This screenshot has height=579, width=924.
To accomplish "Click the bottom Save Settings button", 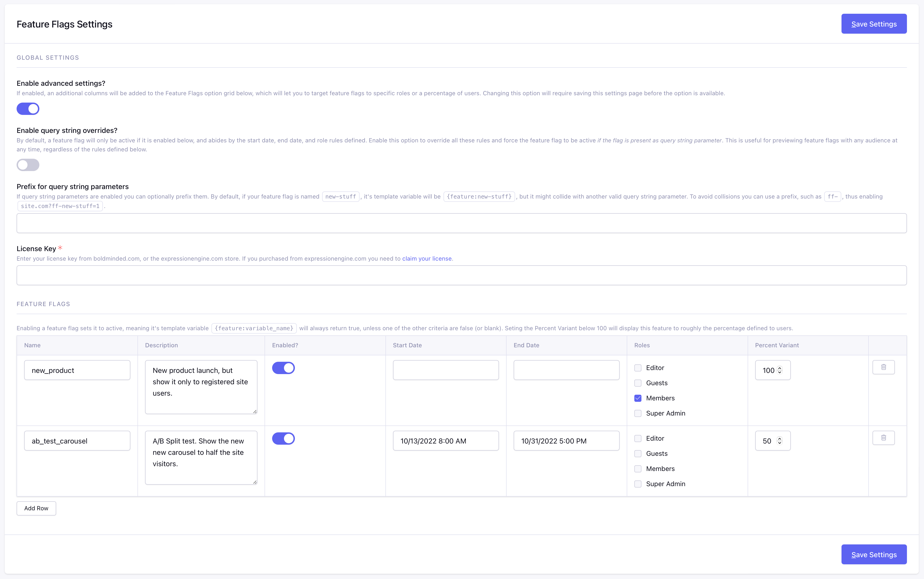I will point(874,555).
